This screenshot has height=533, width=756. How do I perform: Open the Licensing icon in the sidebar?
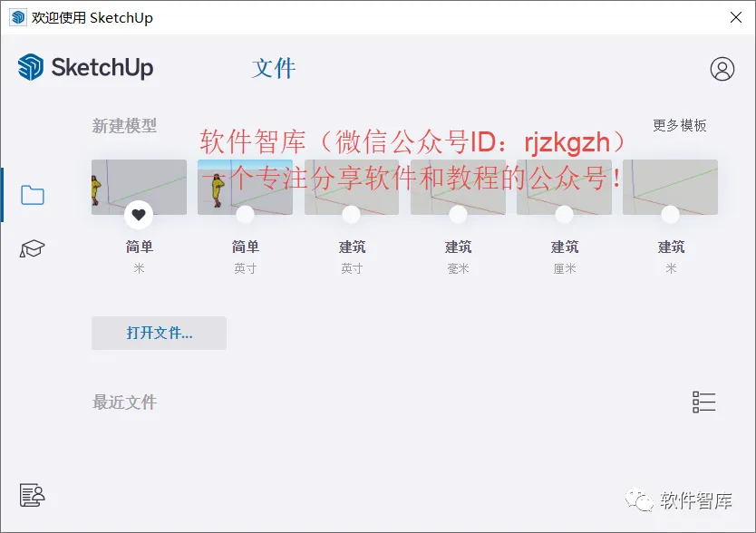click(x=33, y=495)
